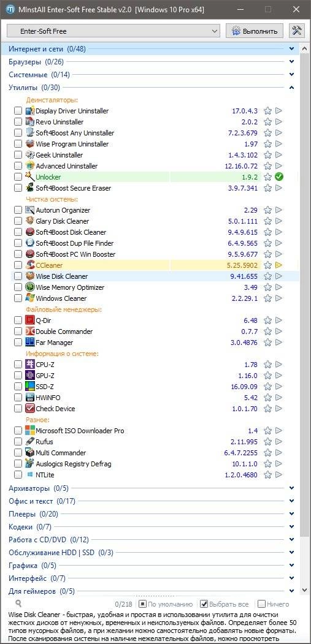Collapse the Утилиты category
This screenshot has height=644, width=311.
pos(291,88)
